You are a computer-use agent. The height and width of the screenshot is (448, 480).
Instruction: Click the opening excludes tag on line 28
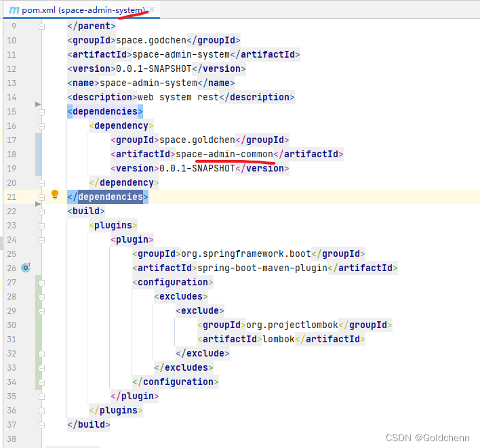click(181, 296)
